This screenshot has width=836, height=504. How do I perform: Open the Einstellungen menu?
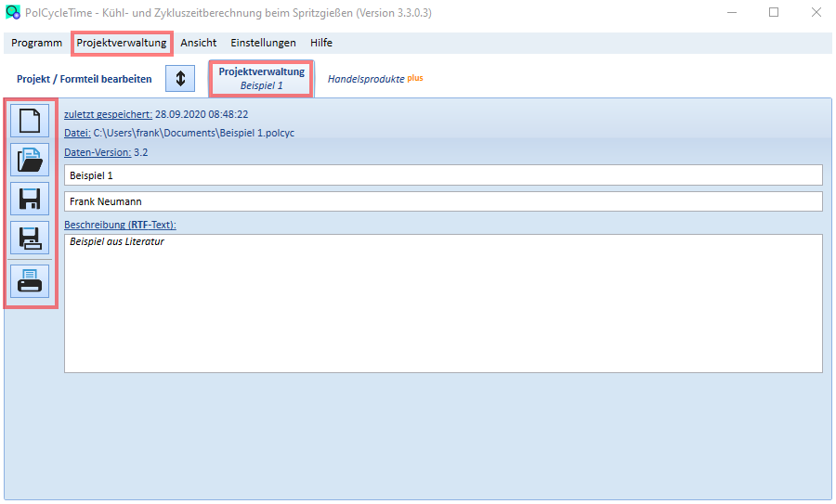264,43
